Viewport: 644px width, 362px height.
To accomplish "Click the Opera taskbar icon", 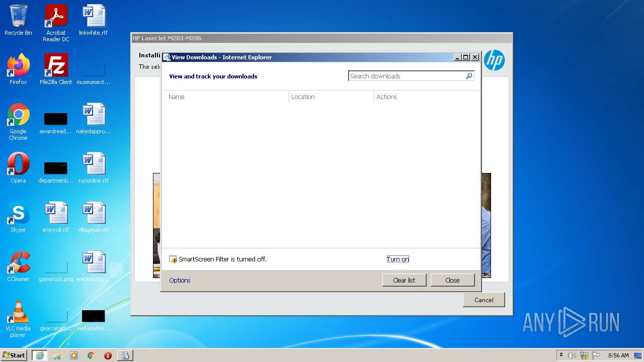I will point(108,355).
